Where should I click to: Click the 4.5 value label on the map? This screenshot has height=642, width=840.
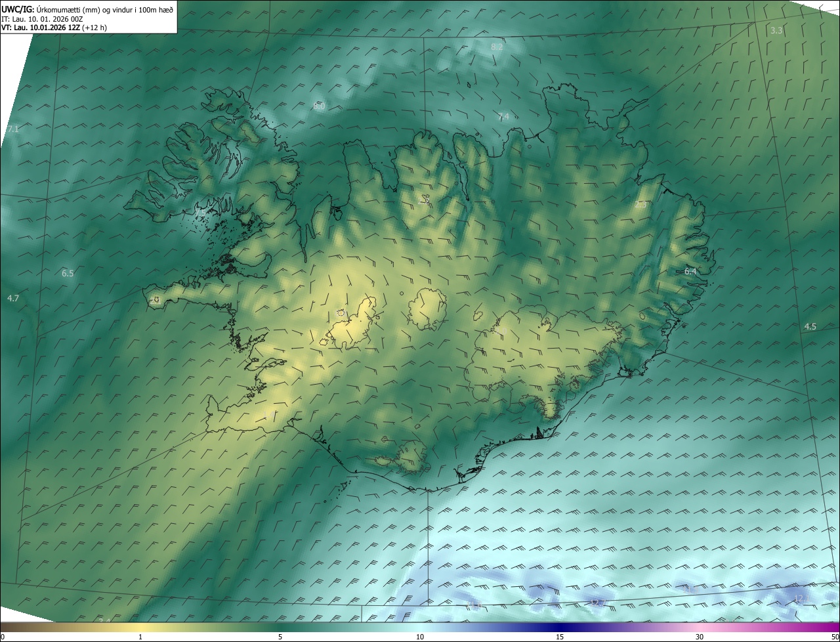[x=810, y=327]
